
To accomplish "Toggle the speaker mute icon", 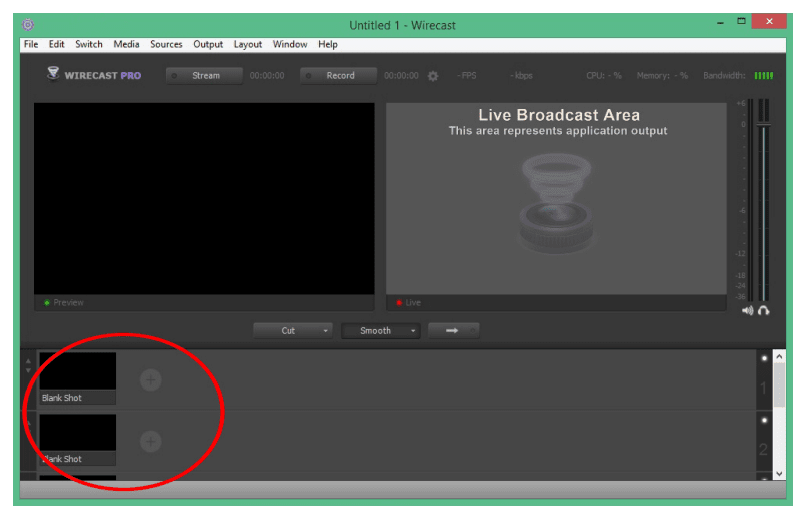I will [x=747, y=310].
